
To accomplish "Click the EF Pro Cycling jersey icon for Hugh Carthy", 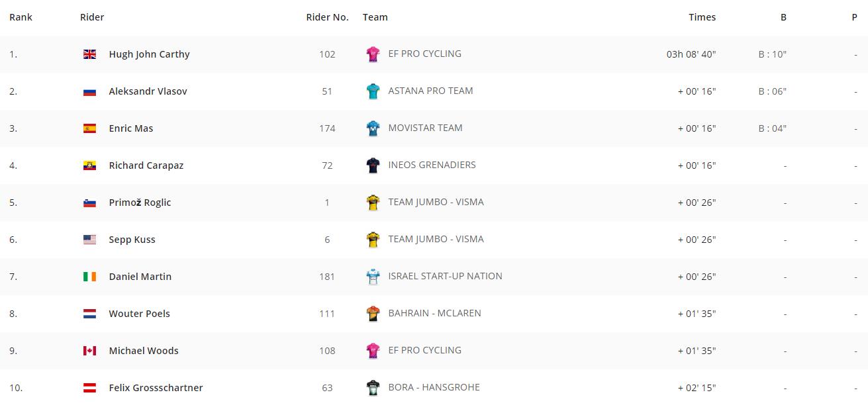I will click(x=373, y=54).
